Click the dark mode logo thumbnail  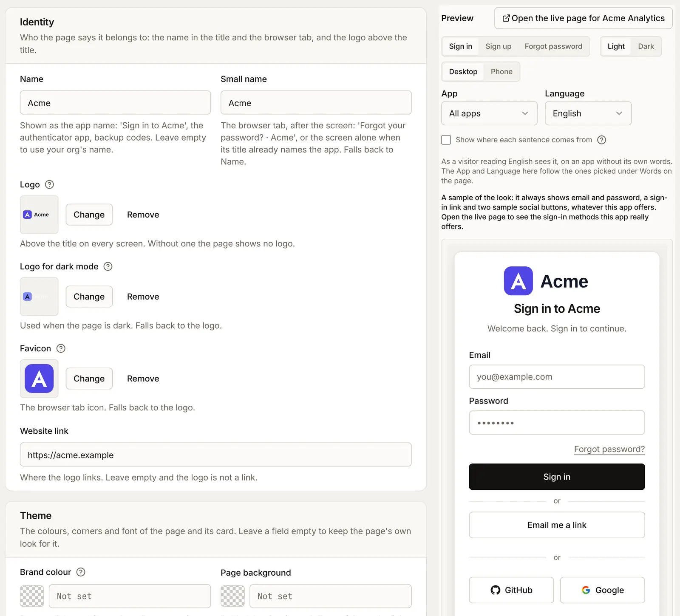39,297
